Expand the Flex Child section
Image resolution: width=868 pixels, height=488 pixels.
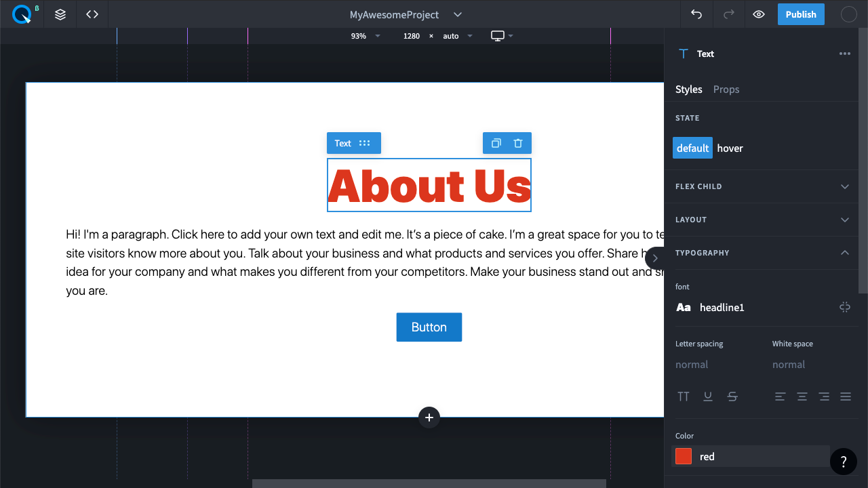click(844, 186)
